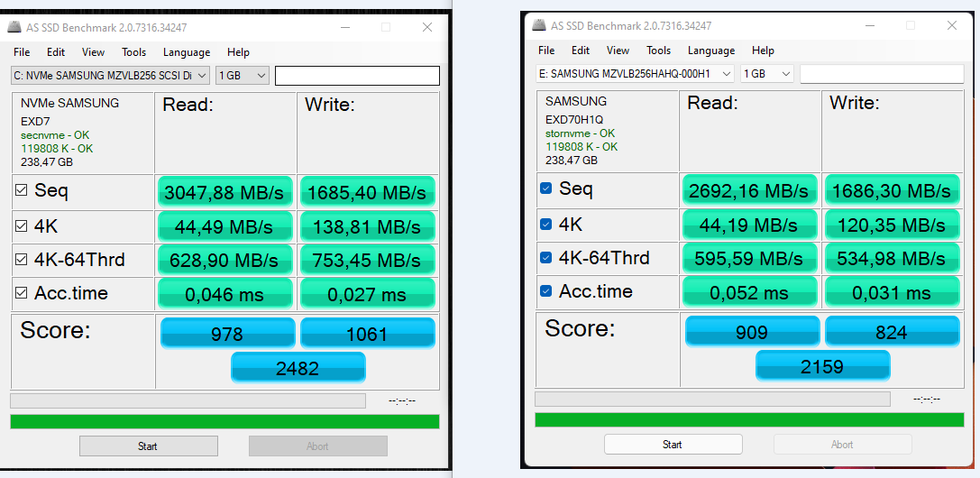Open the File menu in the left window
This screenshot has width=980, height=478.
22,52
